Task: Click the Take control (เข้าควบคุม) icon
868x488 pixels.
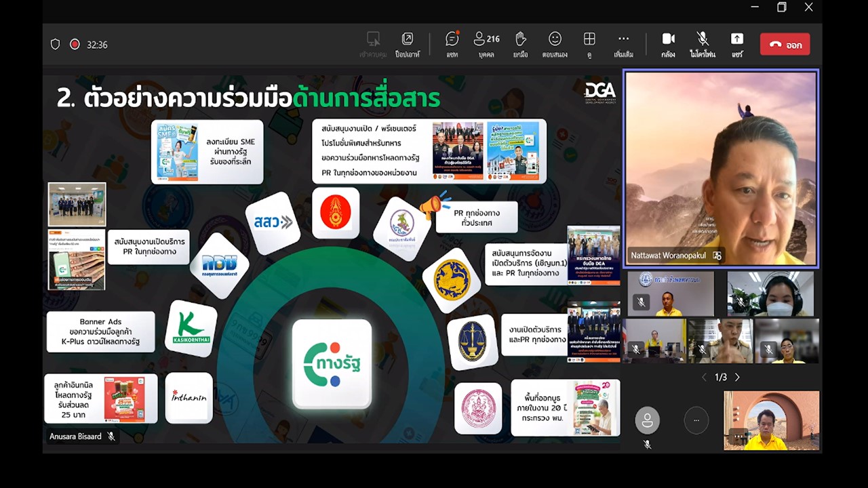Action: pos(372,44)
